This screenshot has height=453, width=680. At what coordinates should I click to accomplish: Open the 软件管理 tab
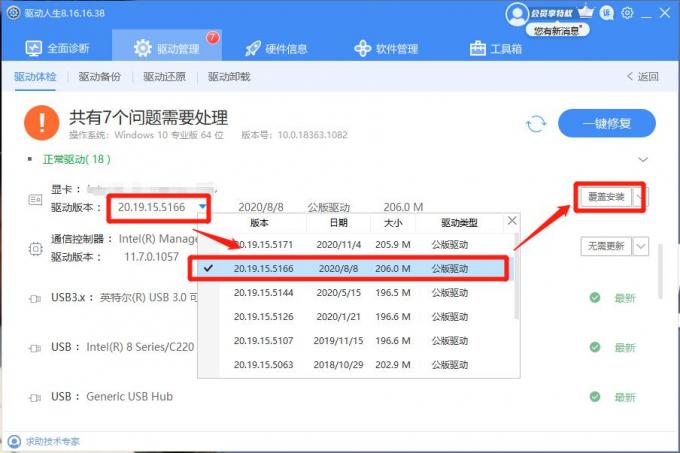coord(386,48)
